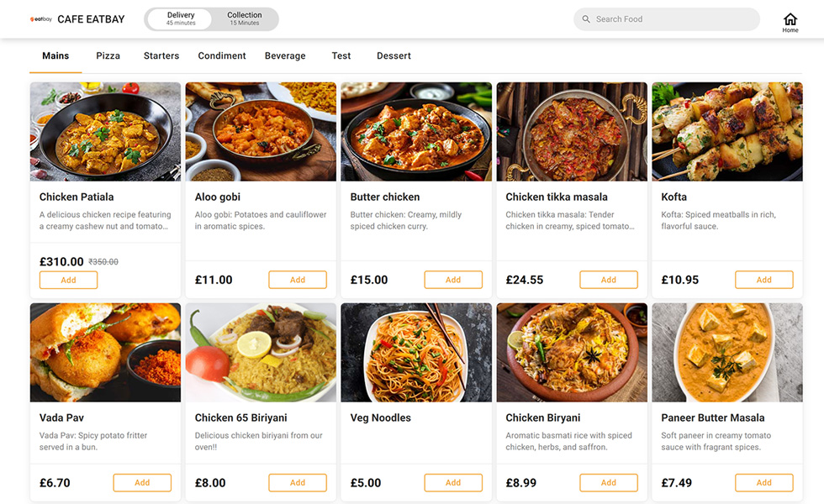Switch to Delivery mode
The height and width of the screenshot is (504, 824).
point(181,18)
